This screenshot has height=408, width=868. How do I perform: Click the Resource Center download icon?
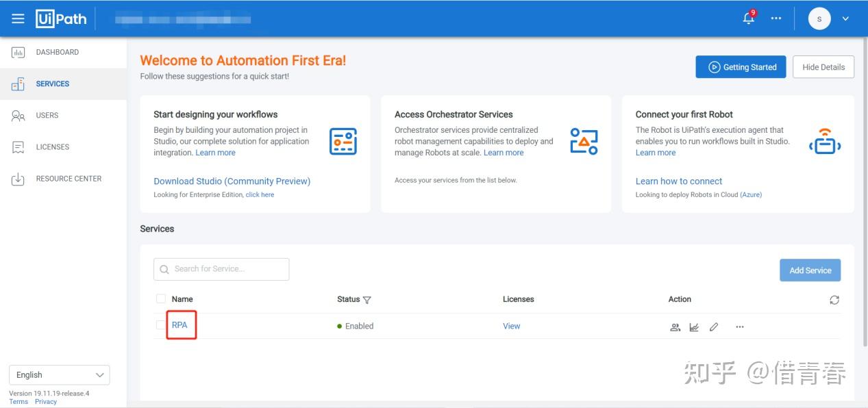[18, 179]
